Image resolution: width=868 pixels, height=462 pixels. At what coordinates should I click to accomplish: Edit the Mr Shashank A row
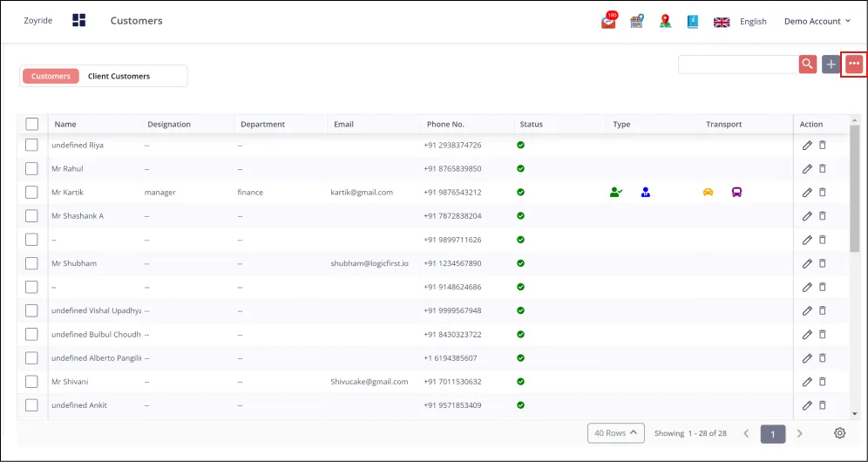[x=807, y=216]
